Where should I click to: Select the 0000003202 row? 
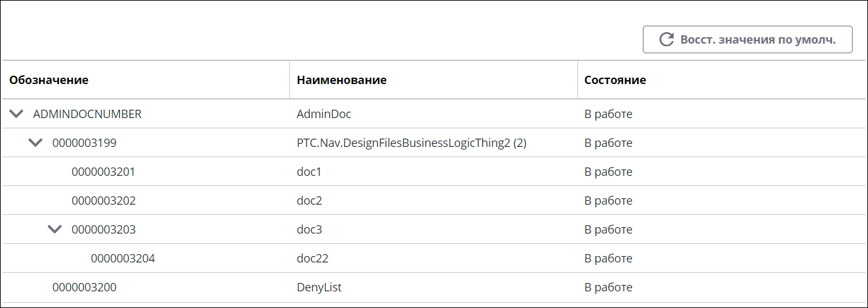pyautogui.click(x=434, y=201)
